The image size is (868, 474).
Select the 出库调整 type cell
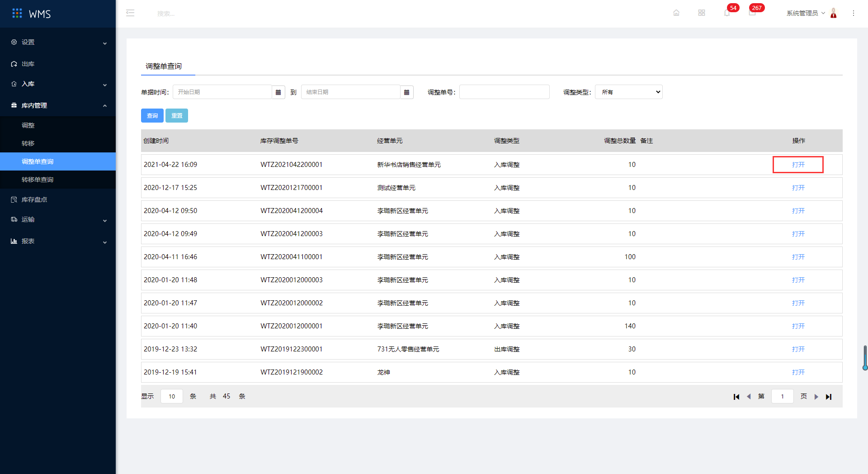507,349
